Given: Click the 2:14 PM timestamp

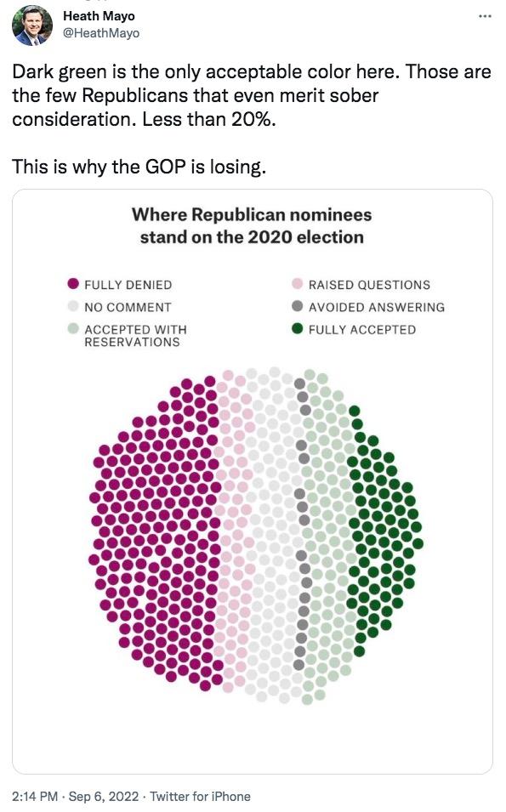Looking at the screenshot, I should (31, 797).
